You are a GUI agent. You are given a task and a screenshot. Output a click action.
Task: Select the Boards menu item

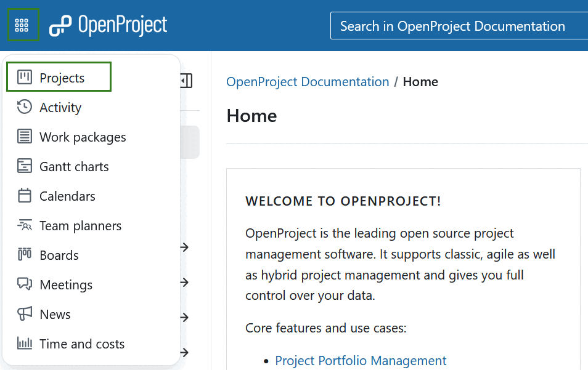click(59, 255)
